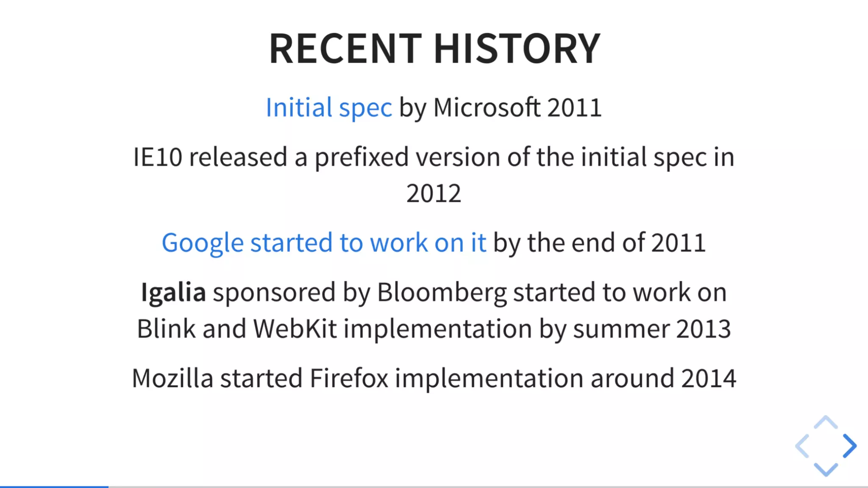Open the "Initial spec" link
The image size is (868, 488).
coord(329,108)
